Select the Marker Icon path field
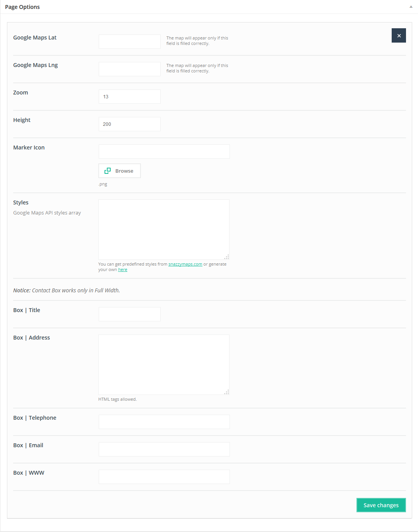The image size is (418, 532). point(164,151)
